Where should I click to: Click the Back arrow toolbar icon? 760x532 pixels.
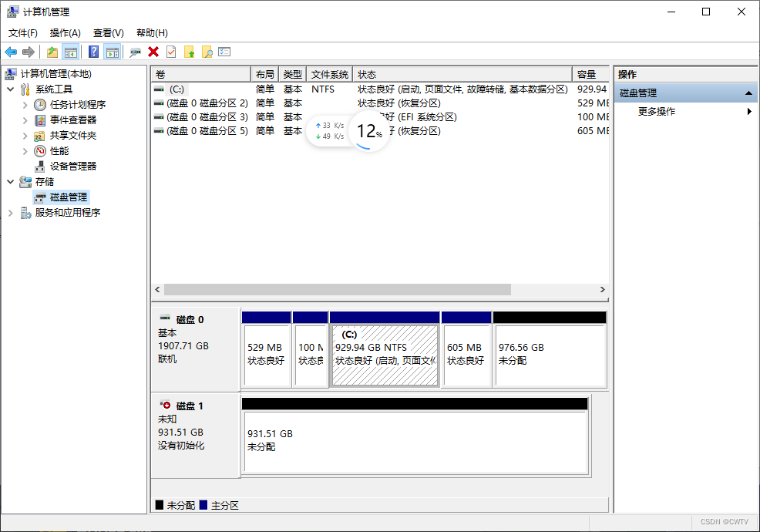coord(11,52)
